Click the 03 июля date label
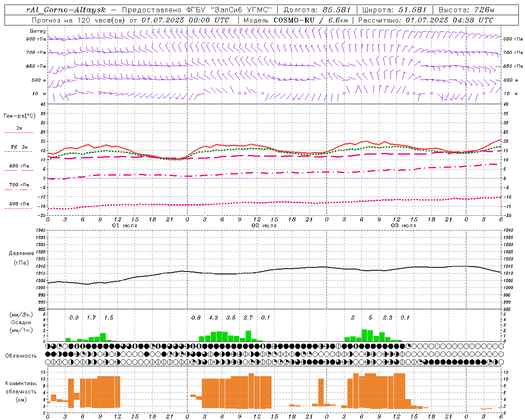Screen dimensions: 525x420 [x=404, y=226]
